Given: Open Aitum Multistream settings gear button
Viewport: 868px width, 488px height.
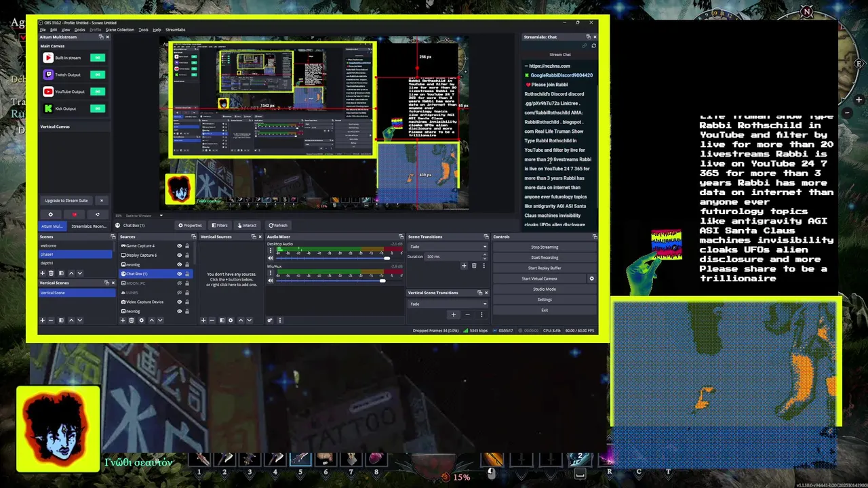Looking at the screenshot, I should click(x=50, y=215).
